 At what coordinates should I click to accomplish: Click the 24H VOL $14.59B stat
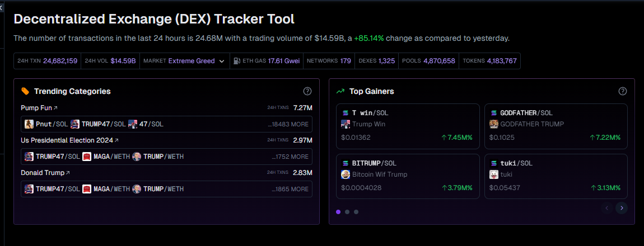tap(110, 61)
